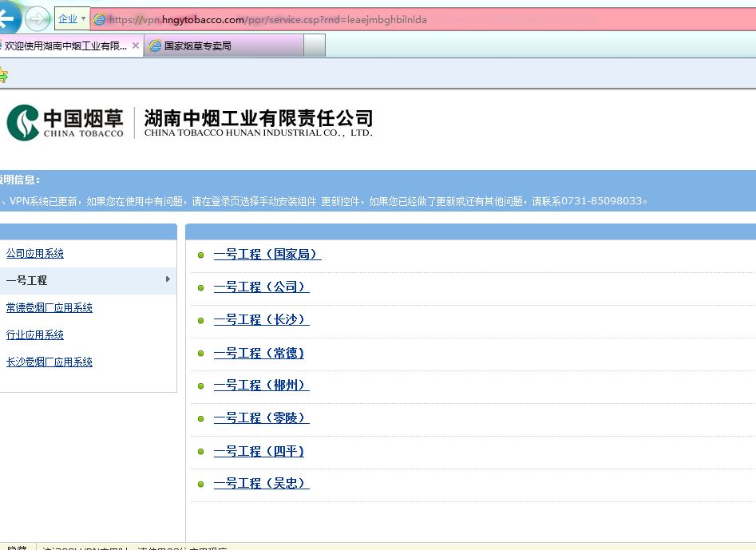Open the 企业 dropdown beside address bar
This screenshot has width=756, height=550.
point(72,19)
